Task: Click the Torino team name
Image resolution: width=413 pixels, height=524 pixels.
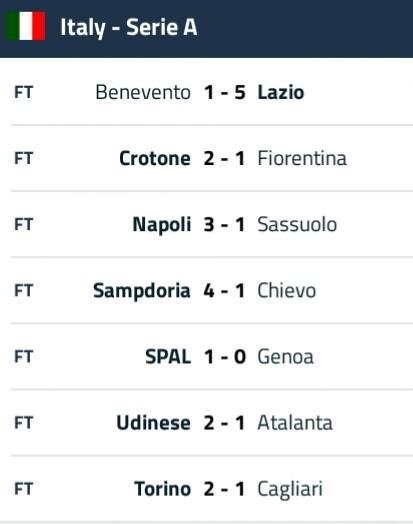Action: pos(163,489)
